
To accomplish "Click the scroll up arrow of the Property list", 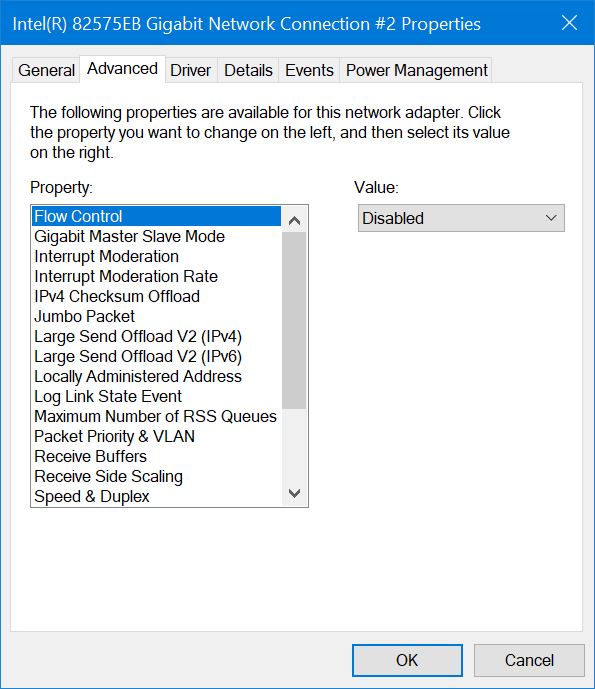I will (x=294, y=220).
